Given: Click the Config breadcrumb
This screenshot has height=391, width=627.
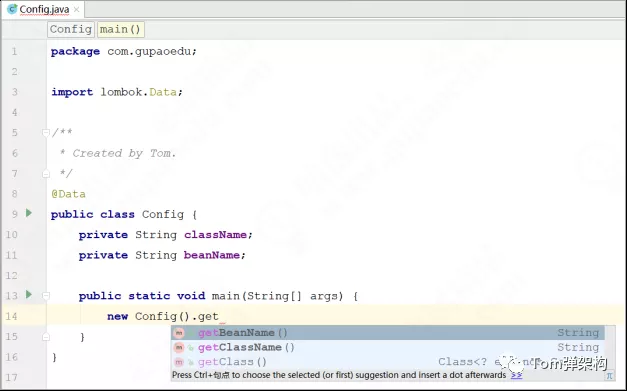Looking at the screenshot, I should coord(71,29).
